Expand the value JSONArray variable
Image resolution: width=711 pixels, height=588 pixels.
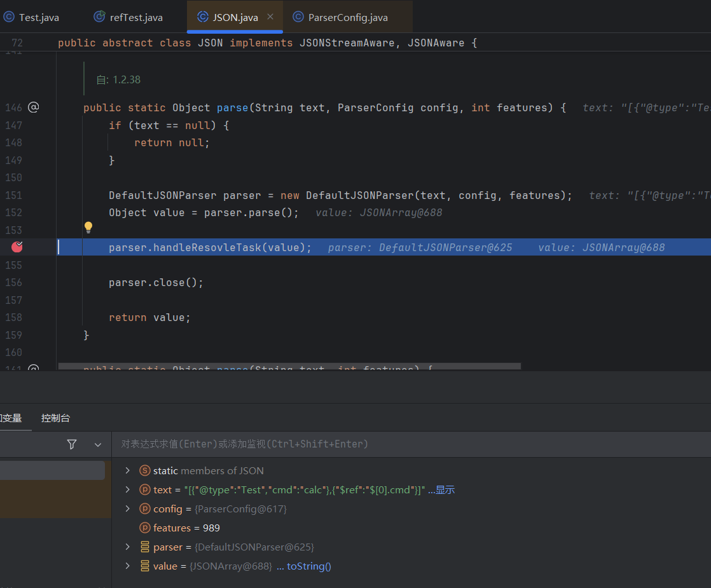128,566
